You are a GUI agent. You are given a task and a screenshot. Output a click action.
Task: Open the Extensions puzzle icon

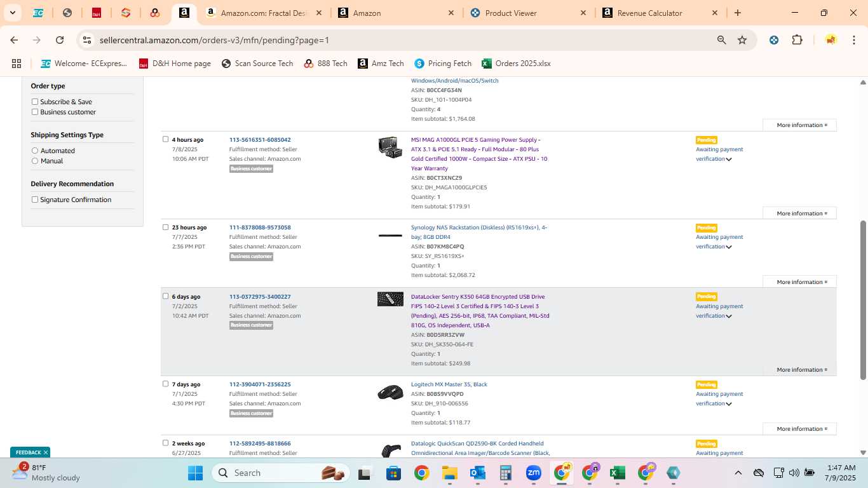tap(797, 40)
